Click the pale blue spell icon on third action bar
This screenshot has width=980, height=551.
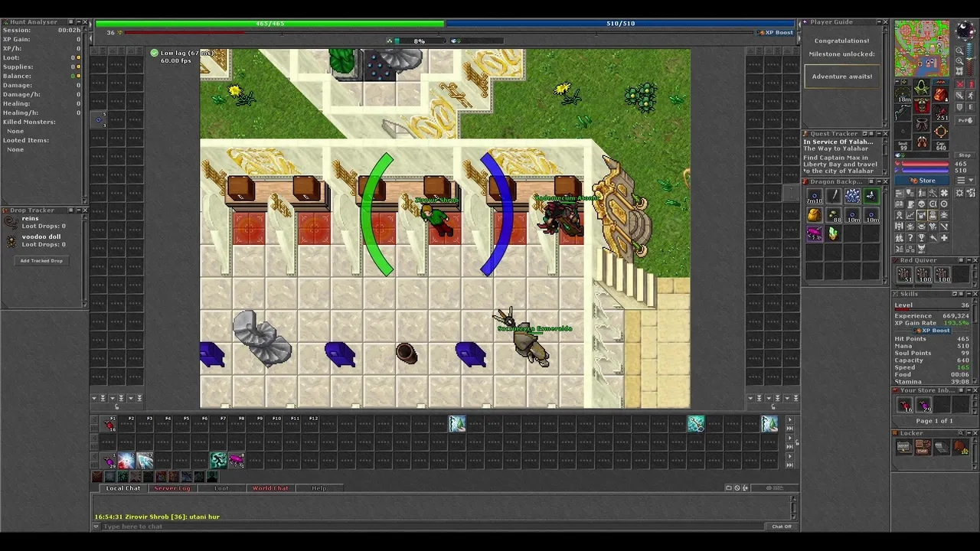coord(145,460)
